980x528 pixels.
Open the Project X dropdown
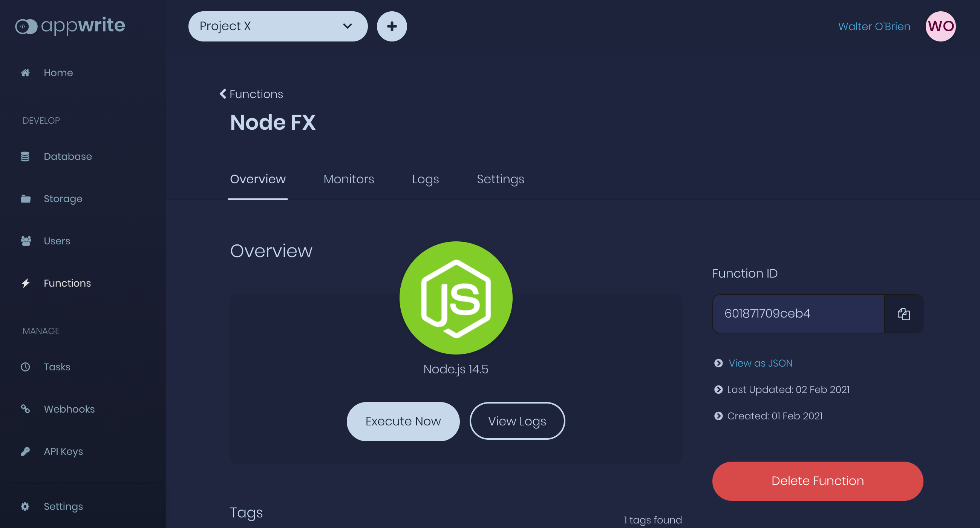278,26
